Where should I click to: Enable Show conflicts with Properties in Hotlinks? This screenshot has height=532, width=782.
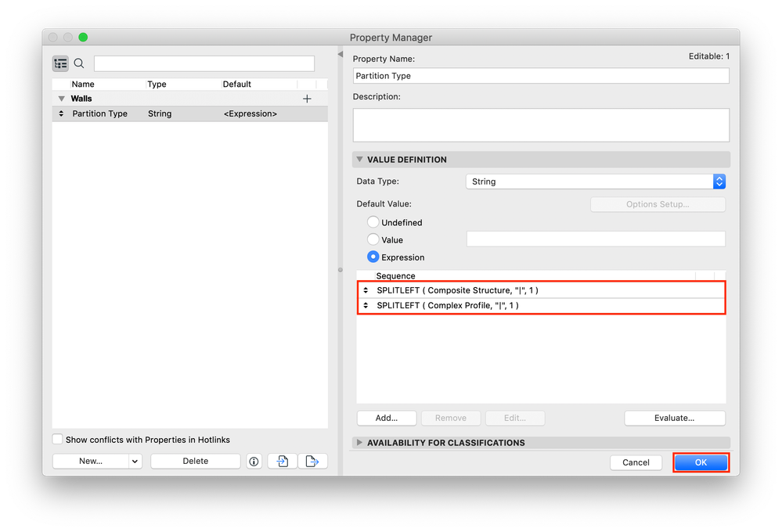click(x=57, y=439)
